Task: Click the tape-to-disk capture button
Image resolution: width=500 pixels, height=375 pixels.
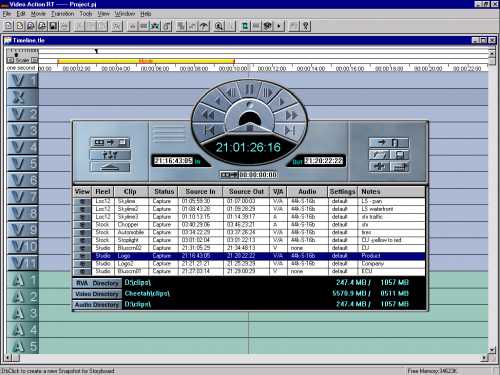Action: click(110, 142)
